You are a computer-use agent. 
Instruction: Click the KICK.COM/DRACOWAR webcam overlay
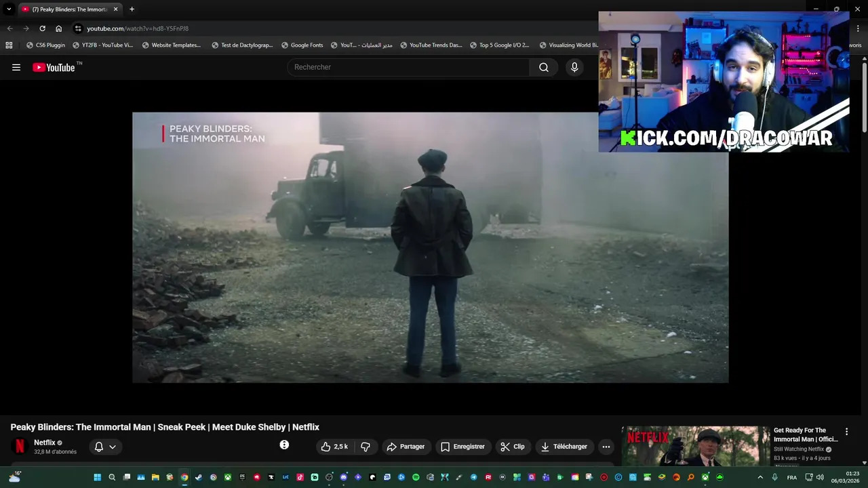click(x=724, y=82)
